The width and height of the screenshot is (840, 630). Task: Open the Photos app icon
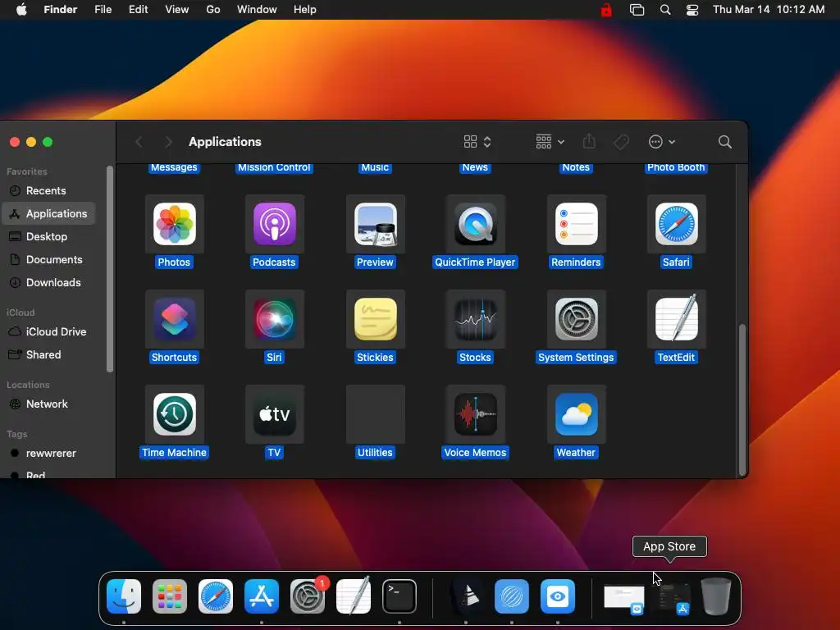pyautogui.click(x=174, y=224)
